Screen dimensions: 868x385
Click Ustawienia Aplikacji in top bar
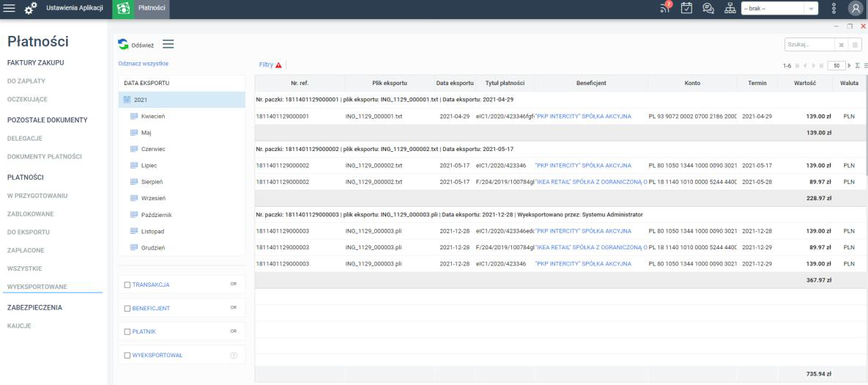(x=75, y=8)
